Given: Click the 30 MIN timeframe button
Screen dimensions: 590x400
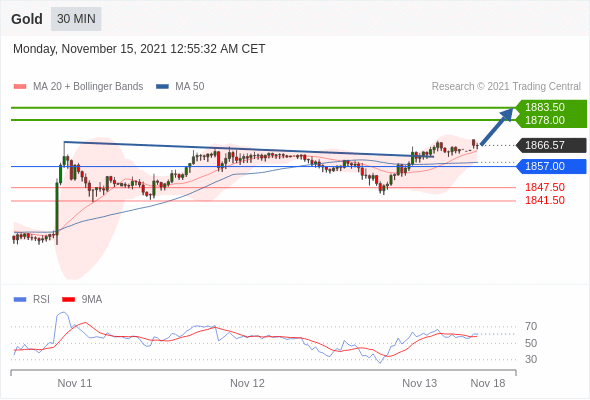Looking at the screenshot, I should [x=76, y=19].
